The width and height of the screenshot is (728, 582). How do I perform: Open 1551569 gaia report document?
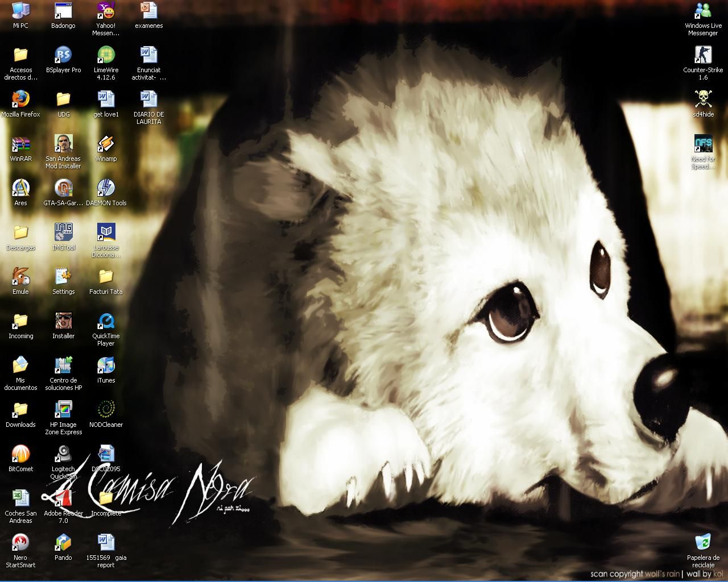pos(106,542)
